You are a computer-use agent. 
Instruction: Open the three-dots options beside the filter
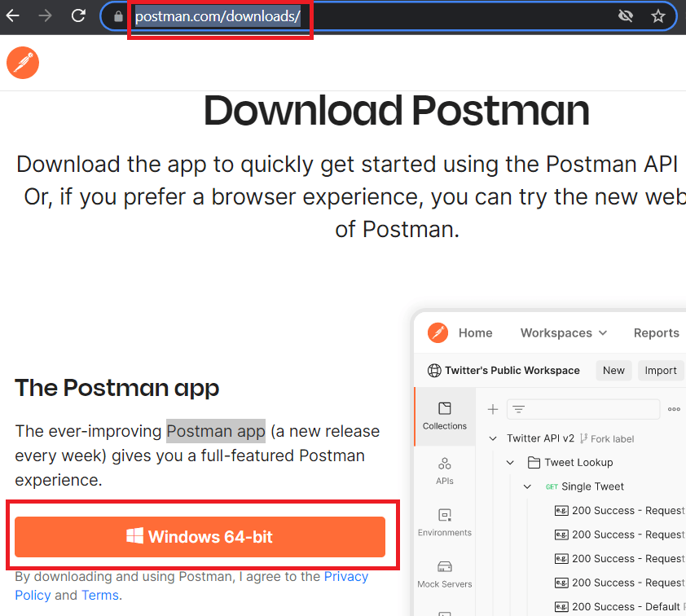(x=674, y=410)
